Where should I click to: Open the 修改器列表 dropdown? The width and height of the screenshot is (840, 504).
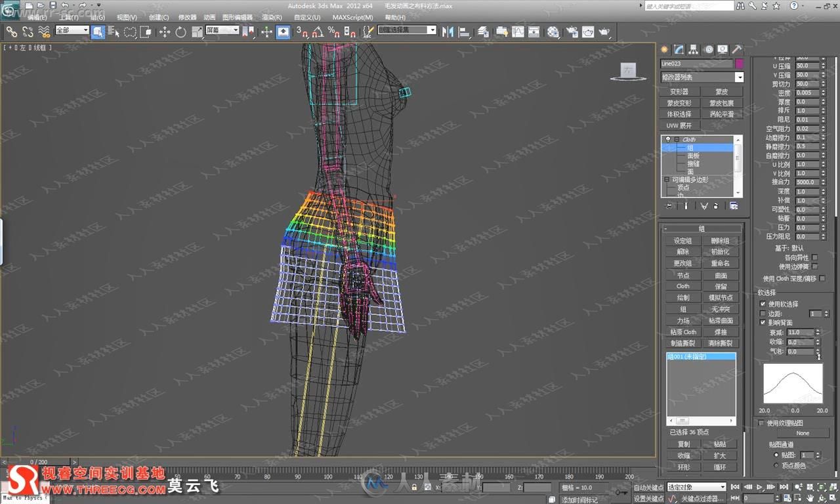(x=702, y=77)
